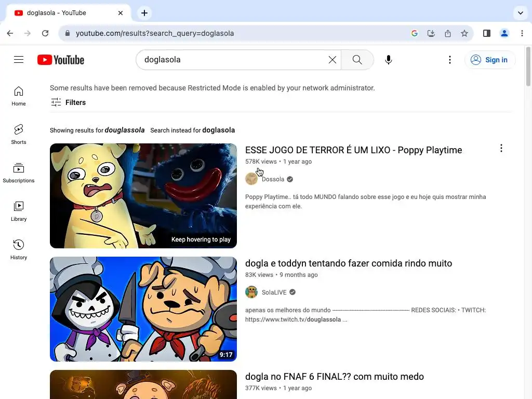The width and height of the screenshot is (532, 399).
Task: Click the address bar URL
Action: point(155,33)
